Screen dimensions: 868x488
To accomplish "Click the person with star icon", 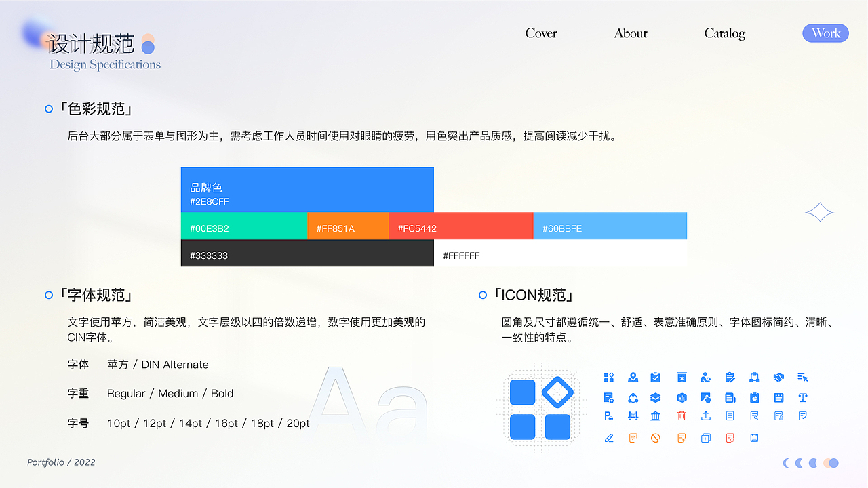I will pyautogui.click(x=705, y=378).
